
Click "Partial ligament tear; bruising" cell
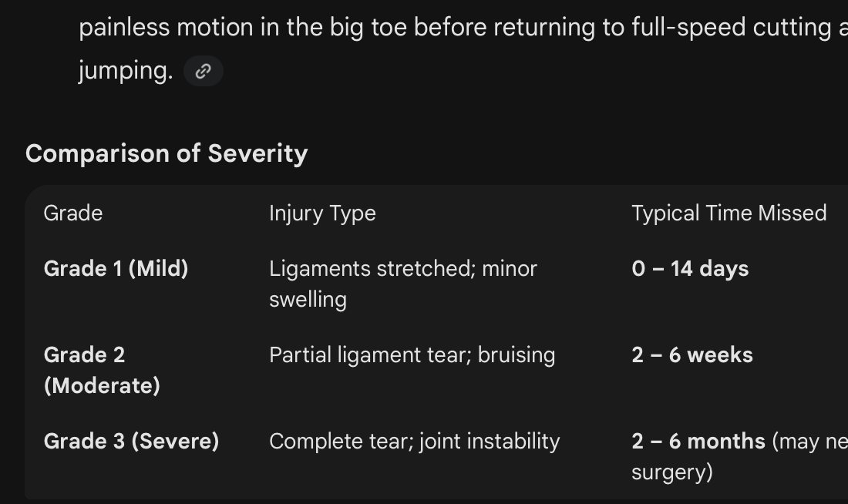[x=412, y=355]
